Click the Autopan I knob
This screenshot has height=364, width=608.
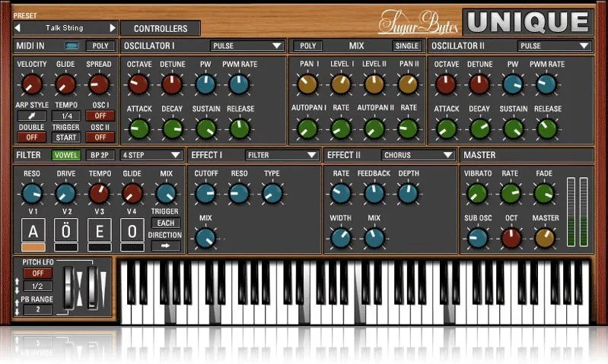pos(307,129)
